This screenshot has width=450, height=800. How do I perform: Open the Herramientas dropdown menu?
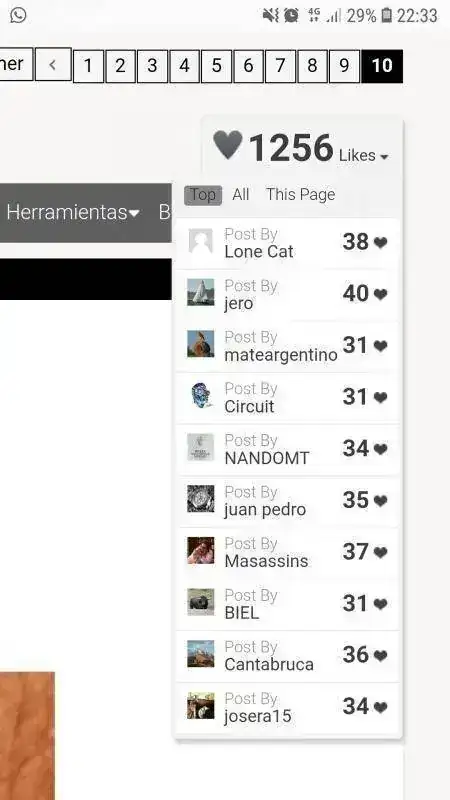pyautogui.click(x=73, y=212)
